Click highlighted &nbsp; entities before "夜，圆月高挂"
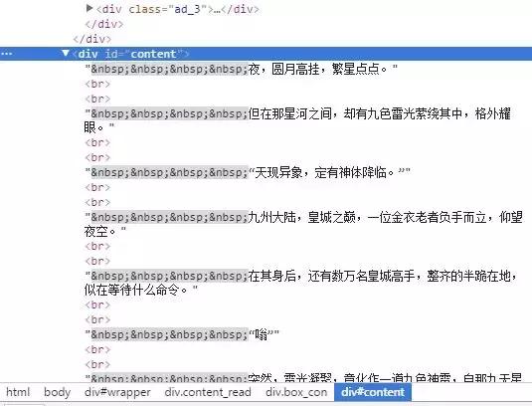 (x=169, y=69)
